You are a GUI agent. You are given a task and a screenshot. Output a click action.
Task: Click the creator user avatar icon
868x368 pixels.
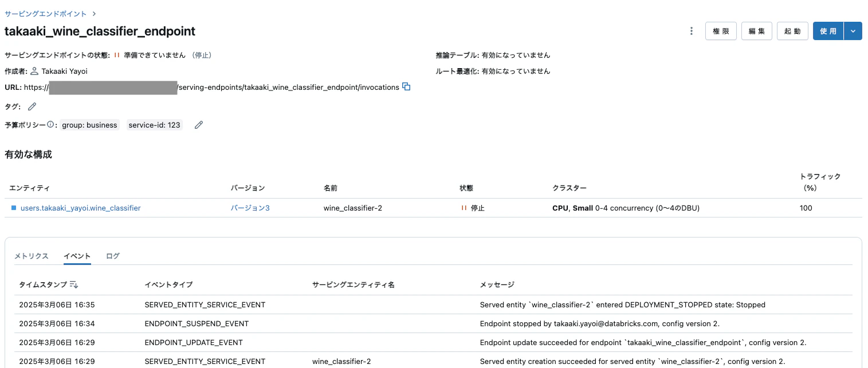34,71
